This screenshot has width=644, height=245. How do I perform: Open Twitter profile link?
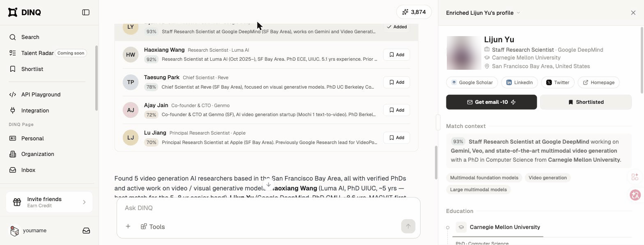click(558, 82)
